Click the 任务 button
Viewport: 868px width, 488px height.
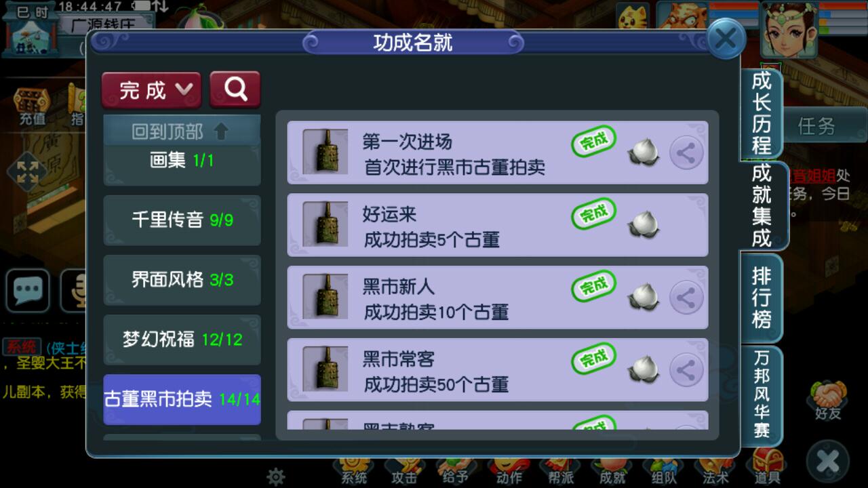click(x=817, y=126)
